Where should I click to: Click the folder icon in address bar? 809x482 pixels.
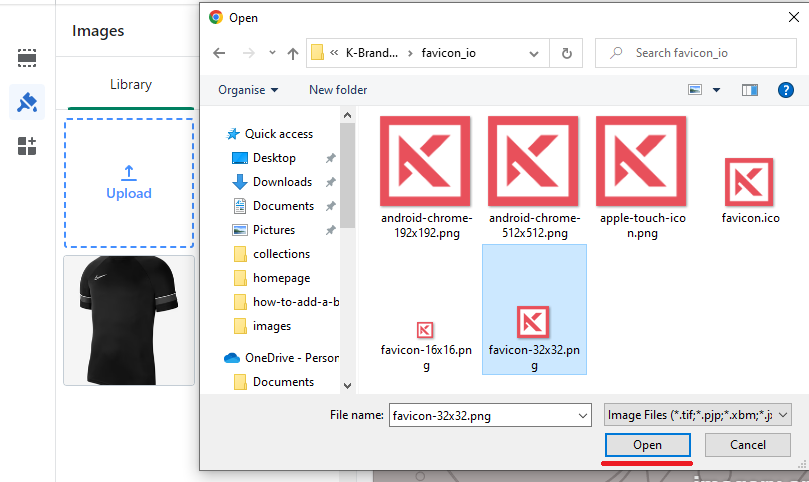pos(317,53)
